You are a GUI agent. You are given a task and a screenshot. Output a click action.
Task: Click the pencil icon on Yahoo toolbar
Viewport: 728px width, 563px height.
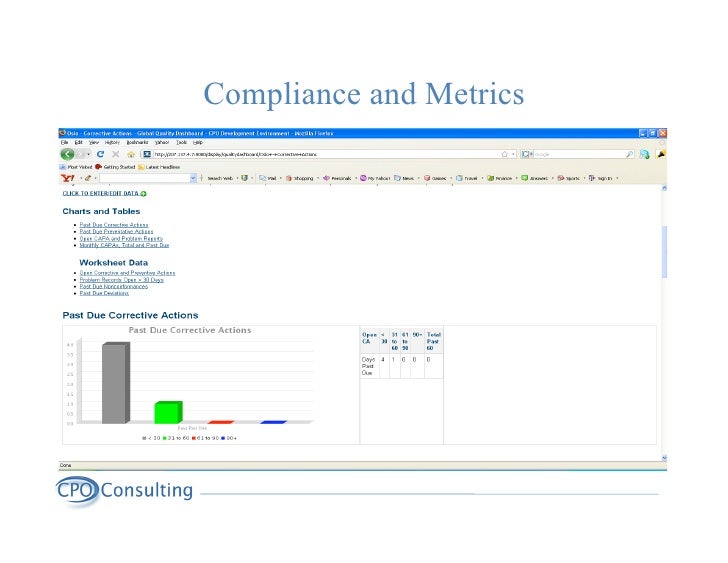[88, 178]
